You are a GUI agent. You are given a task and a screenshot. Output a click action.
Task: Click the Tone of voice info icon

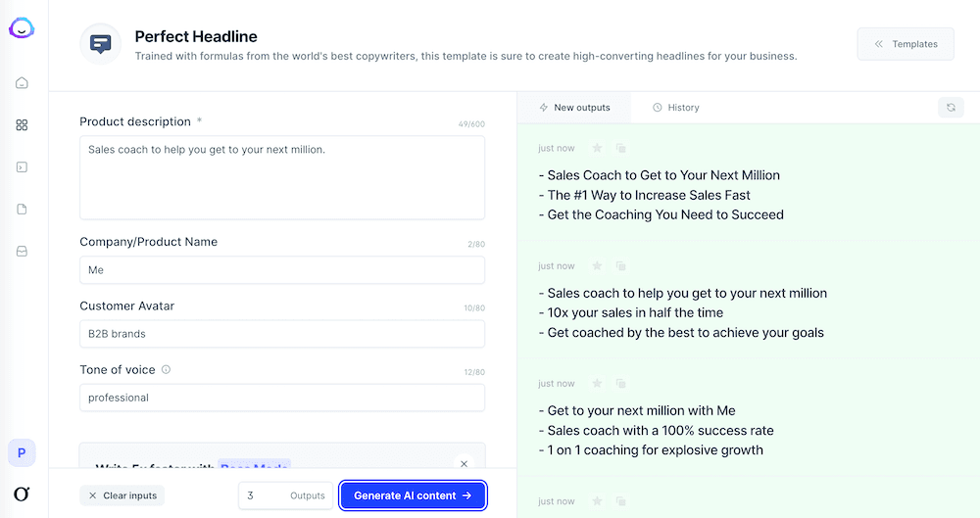166,370
